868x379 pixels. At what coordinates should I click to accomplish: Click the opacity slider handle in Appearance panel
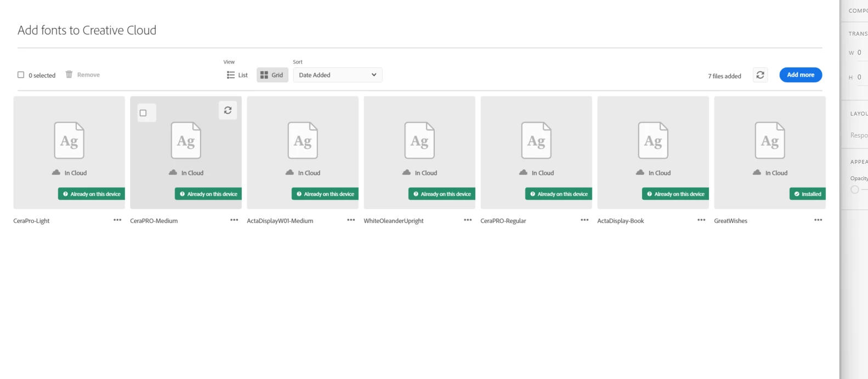(x=855, y=190)
